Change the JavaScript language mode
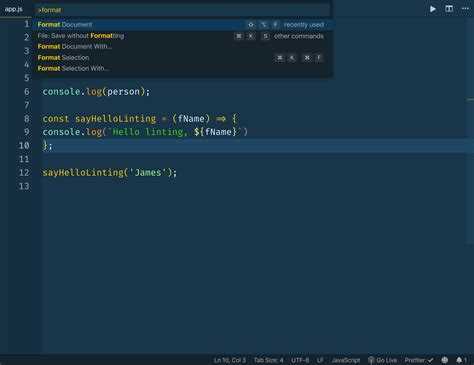This screenshot has width=474, height=365. (x=346, y=360)
